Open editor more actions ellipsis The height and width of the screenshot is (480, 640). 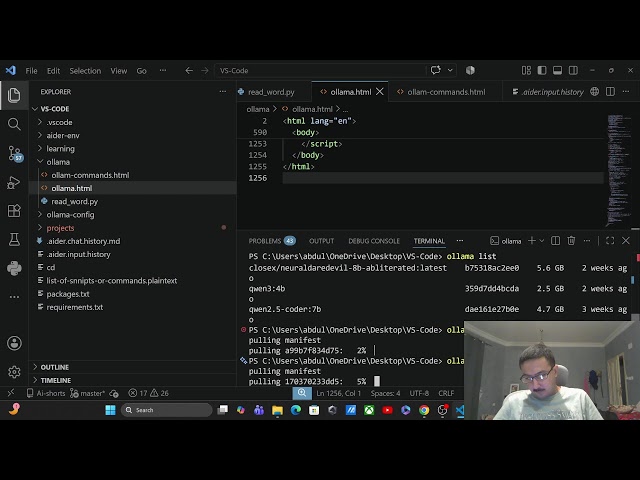coord(626,92)
